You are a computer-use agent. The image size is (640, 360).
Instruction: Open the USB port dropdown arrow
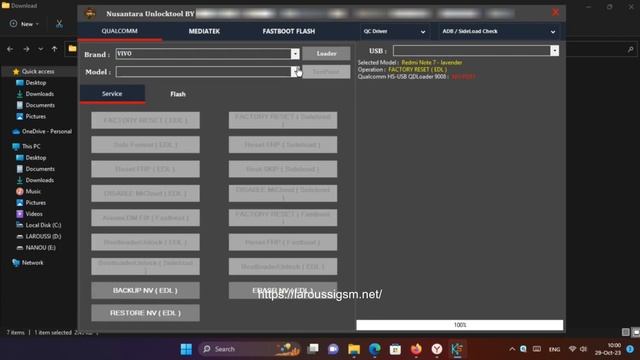click(x=554, y=51)
